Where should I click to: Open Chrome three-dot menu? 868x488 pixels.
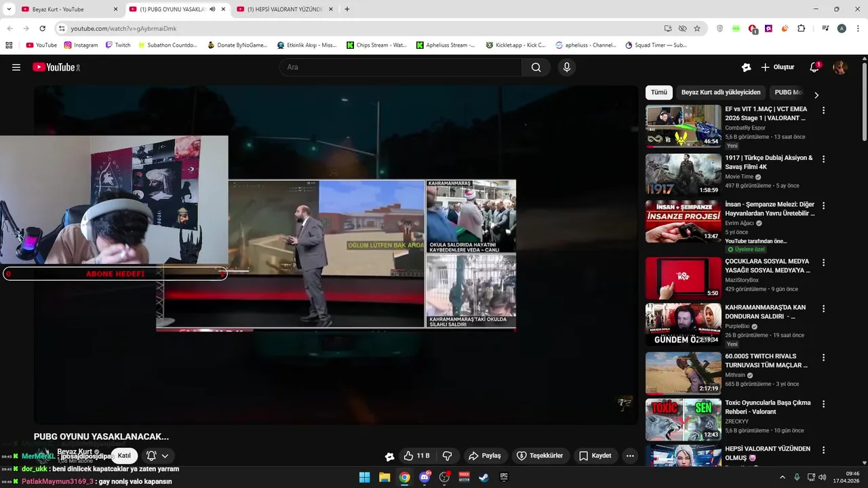pyautogui.click(x=857, y=28)
